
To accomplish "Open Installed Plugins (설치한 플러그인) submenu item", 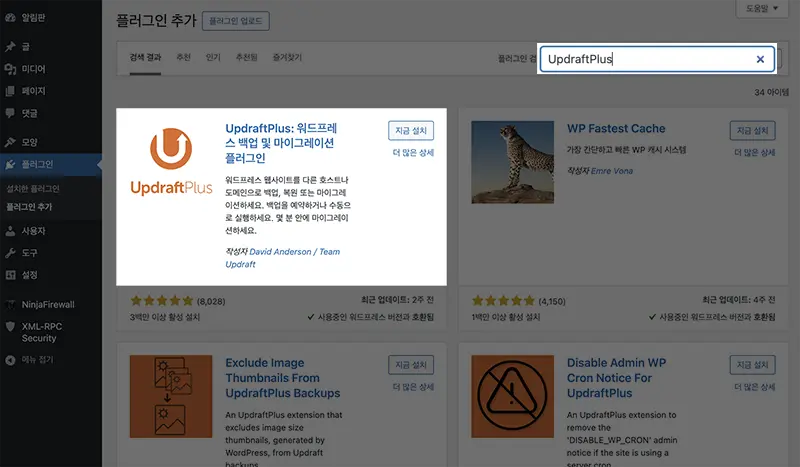I will pos(33,189).
